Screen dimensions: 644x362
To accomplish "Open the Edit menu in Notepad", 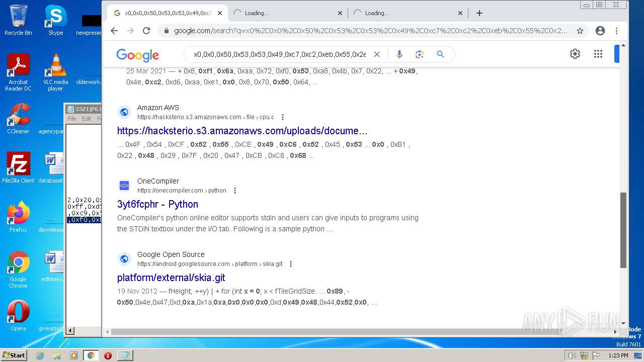I will pos(87,119).
